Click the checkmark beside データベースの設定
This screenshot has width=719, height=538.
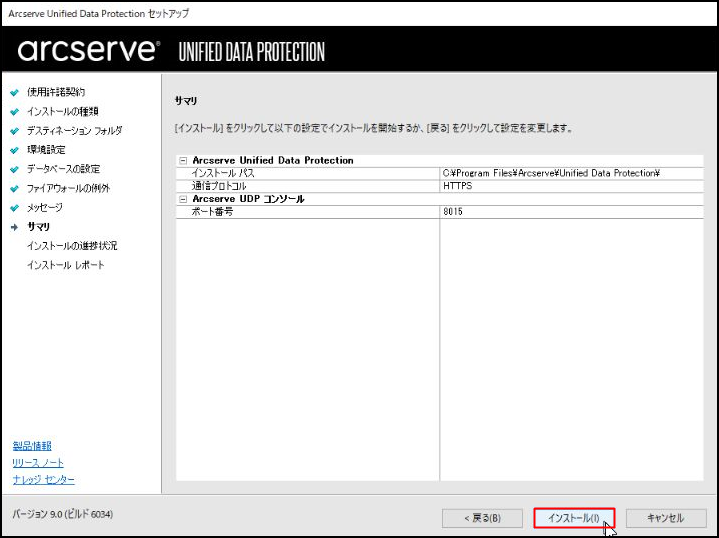[x=14, y=169]
